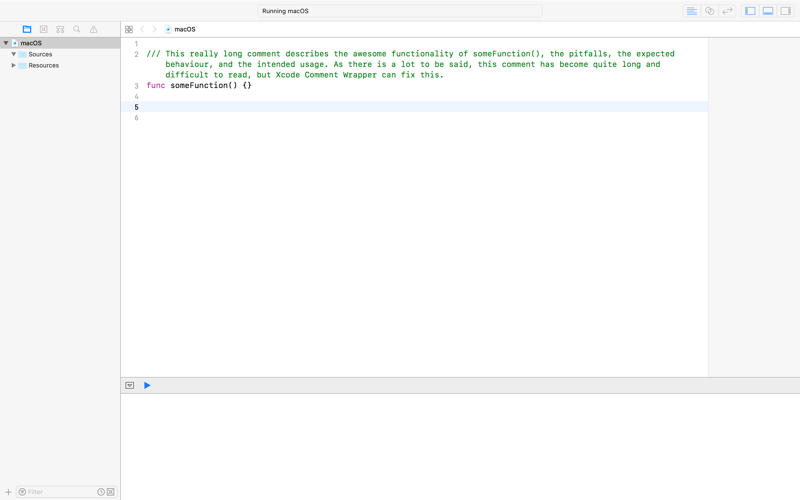Toggle the Debug area visibility
Screen dimensions: 800x500
[768, 11]
